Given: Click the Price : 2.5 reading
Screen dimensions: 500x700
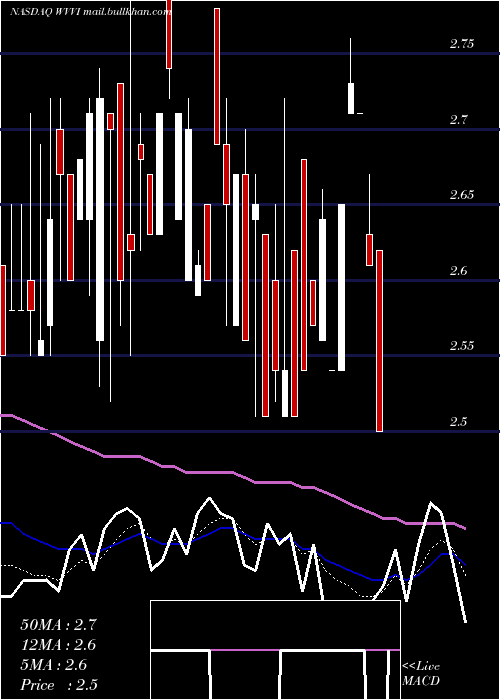Looking at the screenshot, I should pyautogui.click(x=59, y=685).
